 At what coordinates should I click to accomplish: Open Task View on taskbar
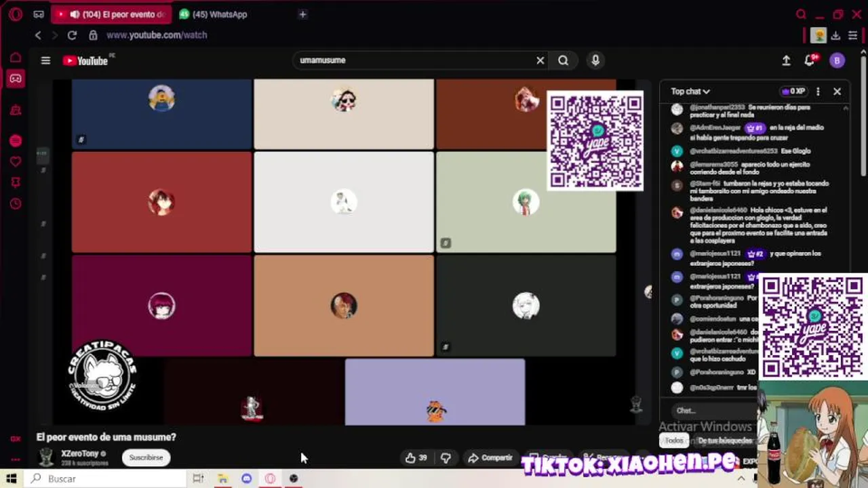coord(198,479)
